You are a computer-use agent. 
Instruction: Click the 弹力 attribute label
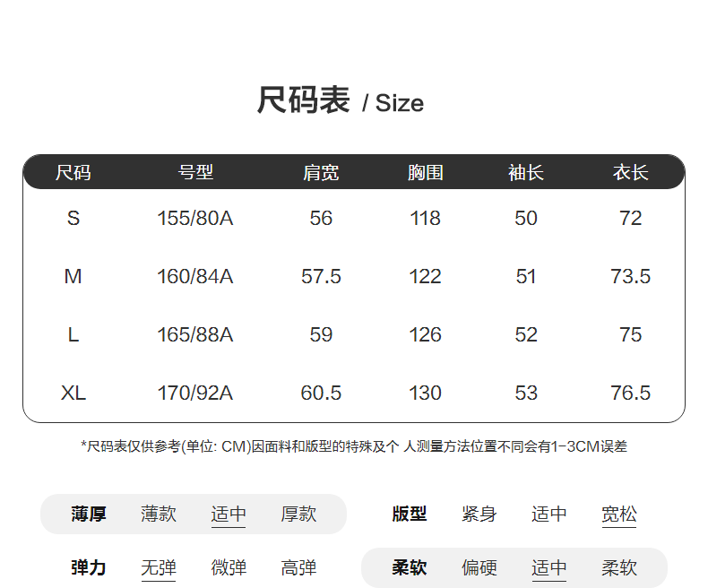point(89,567)
